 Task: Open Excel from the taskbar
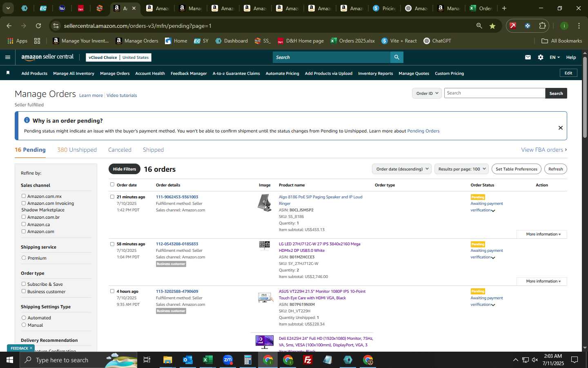tap(207, 360)
